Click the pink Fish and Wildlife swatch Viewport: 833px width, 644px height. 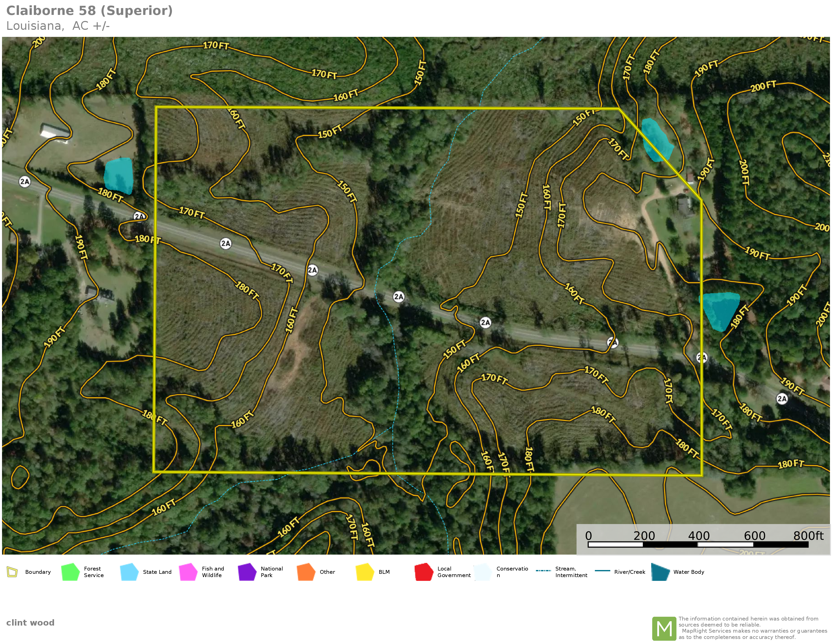click(188, 572)
